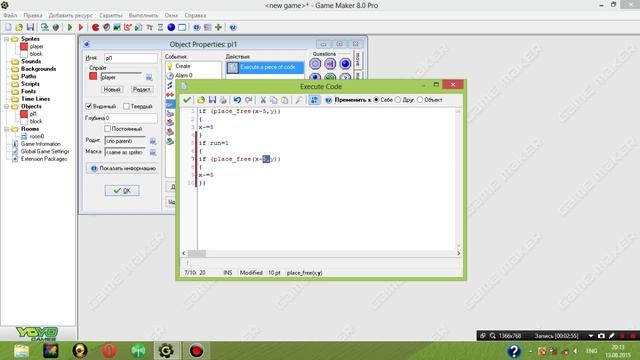Cut selected code with the scissors icon

[x=263, y=100]
